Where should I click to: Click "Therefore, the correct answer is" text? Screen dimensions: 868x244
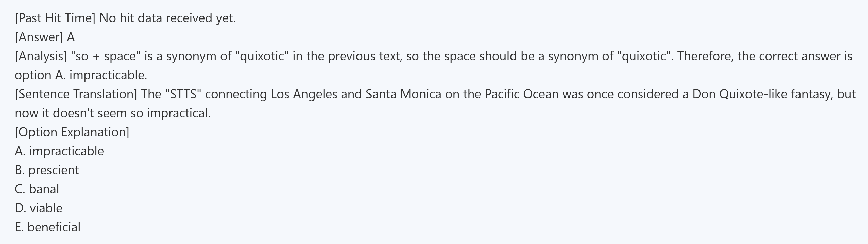tap(764, 56)
